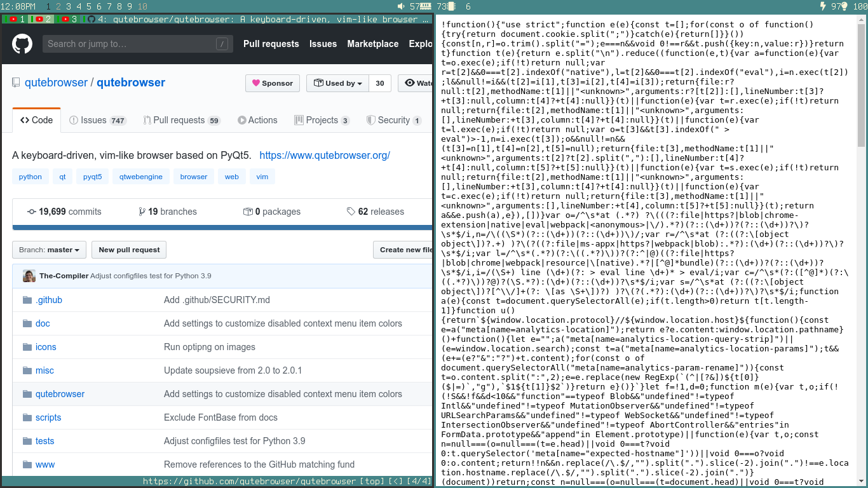Image resolution: width=868 pixels, height=488 pixels.
Task: Switch to qutebrowser tab 2
Action: tap(42, 19)
